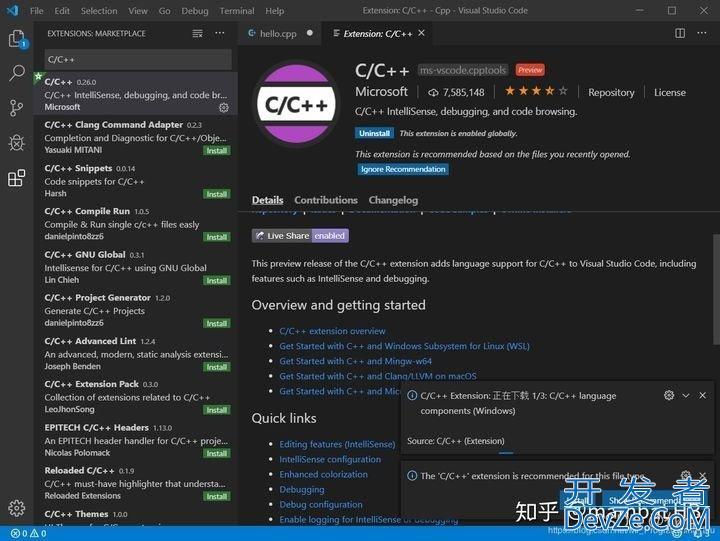Image resolution: width=720 pixels, height=541 pixels.
Task: Open the Source Control view
Action: click(x=16, y=108)
